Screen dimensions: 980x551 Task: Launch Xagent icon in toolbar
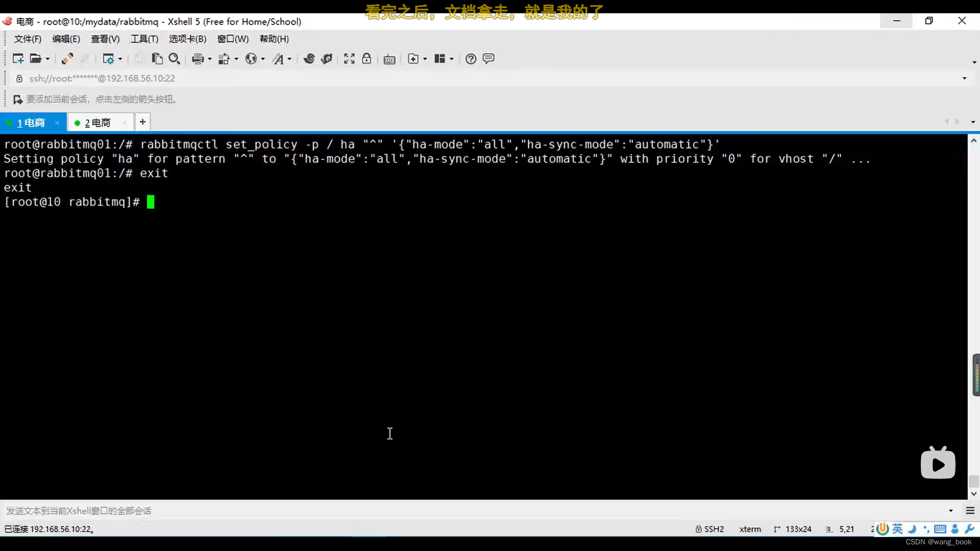pyautogui.click(x=327, y=59)
